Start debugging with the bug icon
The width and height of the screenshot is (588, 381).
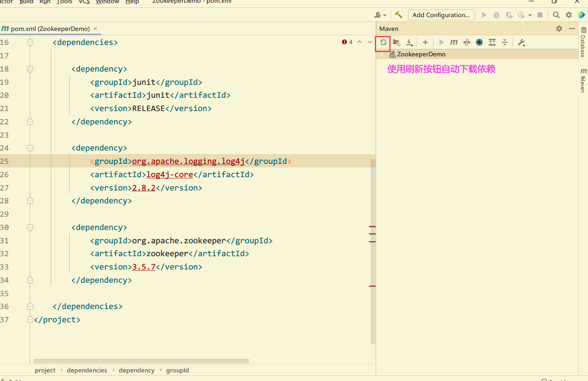click(x=497, y=15)
